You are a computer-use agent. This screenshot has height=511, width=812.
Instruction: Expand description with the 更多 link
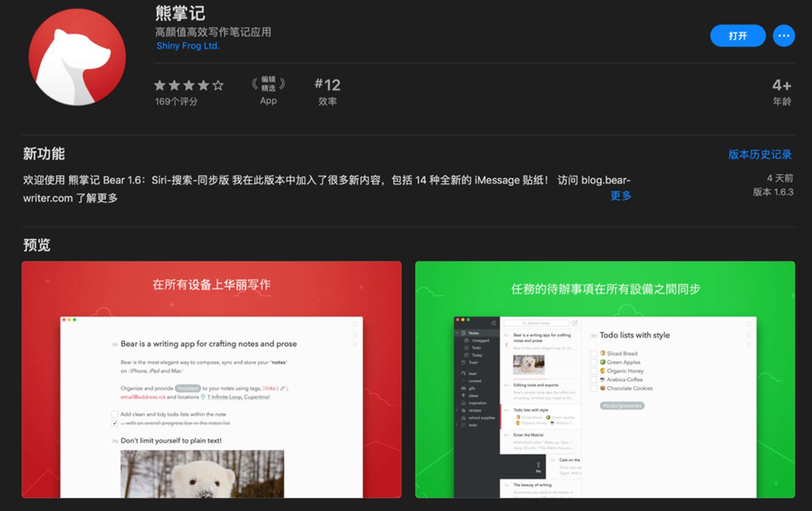click(x=620, y=195)
